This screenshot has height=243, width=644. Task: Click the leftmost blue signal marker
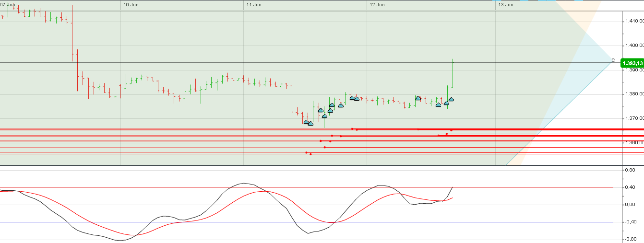coord(306,122)
